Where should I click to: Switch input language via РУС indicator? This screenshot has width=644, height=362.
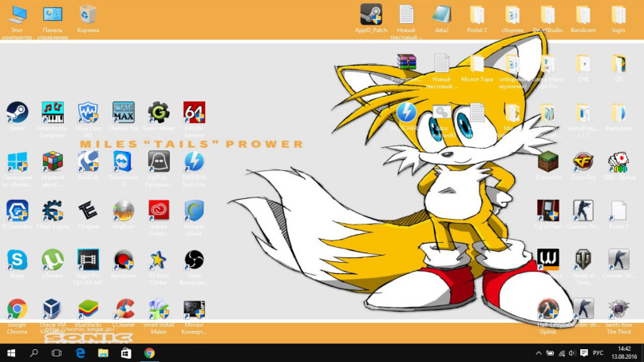(597, 352)
